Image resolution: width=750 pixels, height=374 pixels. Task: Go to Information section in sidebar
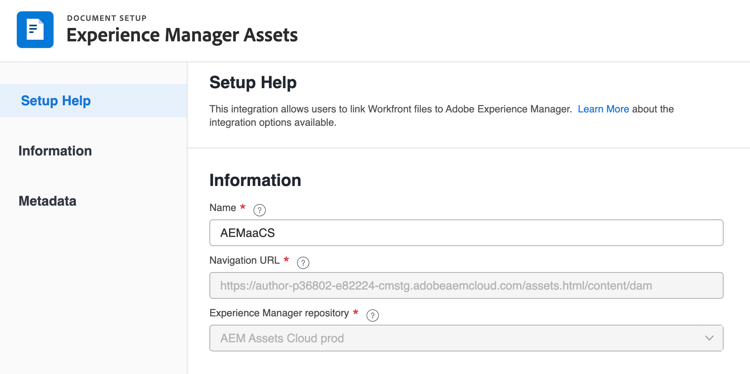[x=55, y=151]
